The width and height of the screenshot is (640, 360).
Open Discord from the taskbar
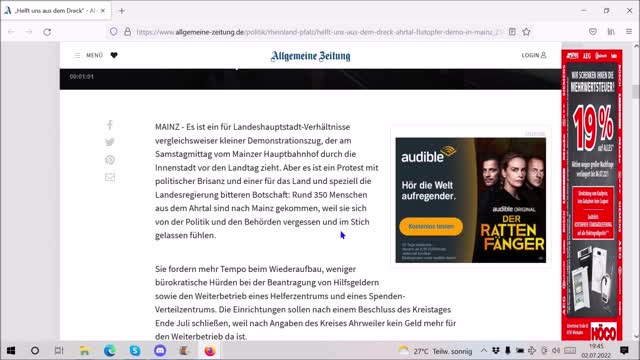(160, 351)
